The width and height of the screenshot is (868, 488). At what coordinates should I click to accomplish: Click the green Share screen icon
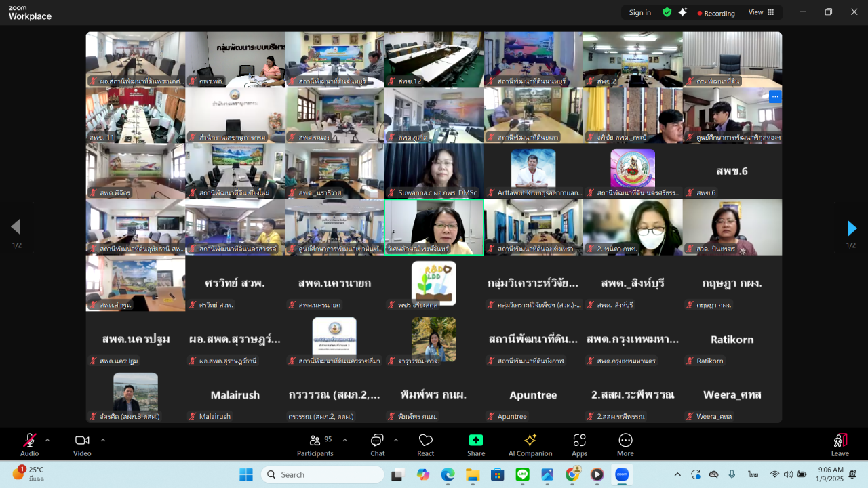476,441
